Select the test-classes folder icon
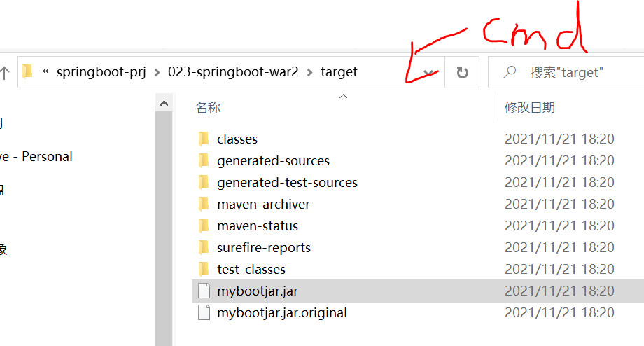Viewport: 644px width, 346px height. pos(204,269)
